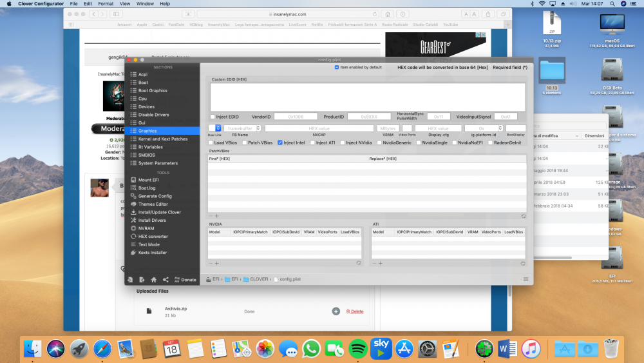The height and width of the screenshot is (363, 644).
Task: Add a row to NVIDIA table
Action: (x=217, y=263)
